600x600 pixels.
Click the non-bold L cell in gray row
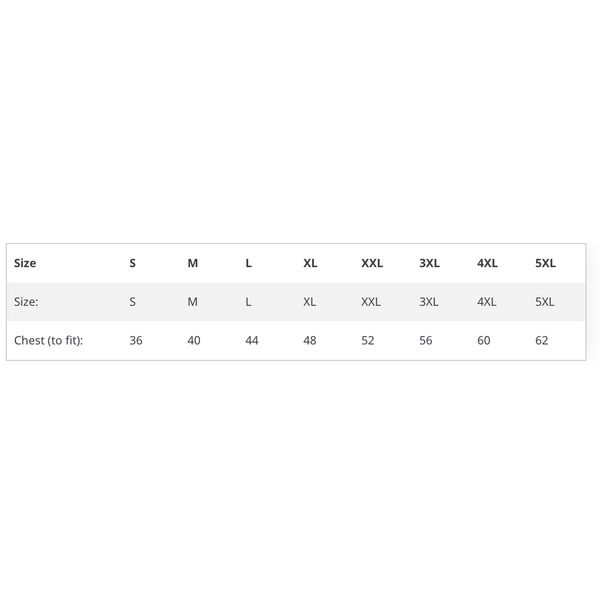[x=249, y=301]
